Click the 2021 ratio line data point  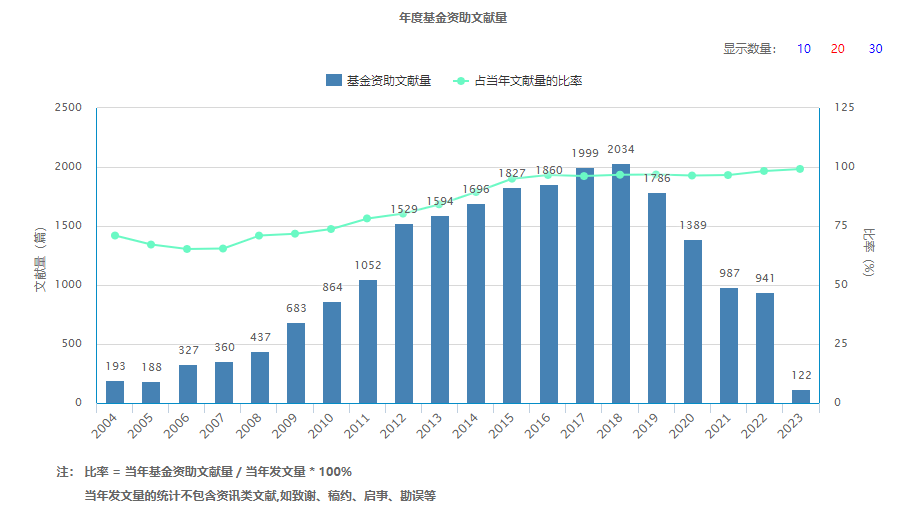pyautogui.click(x=728, y=175)
